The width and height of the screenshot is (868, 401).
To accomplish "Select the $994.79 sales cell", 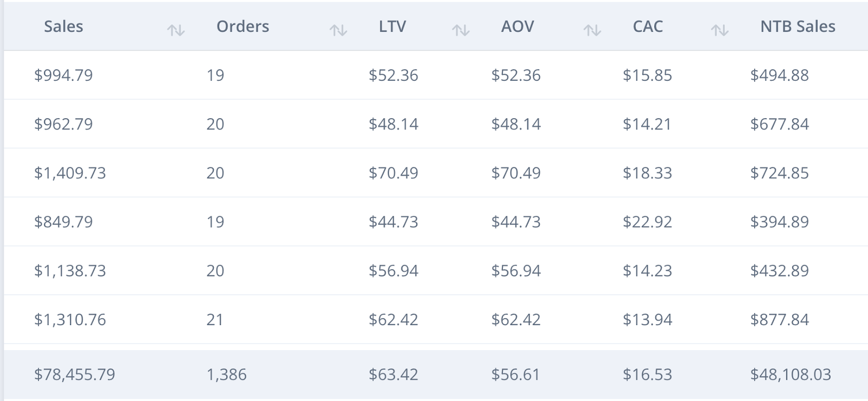I will click(x=63, y=75).
